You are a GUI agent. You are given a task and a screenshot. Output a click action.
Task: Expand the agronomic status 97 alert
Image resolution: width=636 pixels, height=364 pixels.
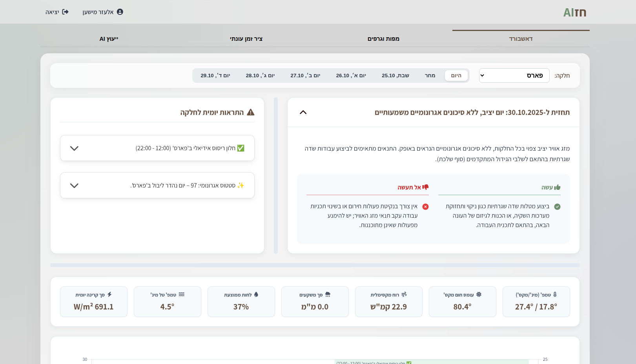(74, 186)
